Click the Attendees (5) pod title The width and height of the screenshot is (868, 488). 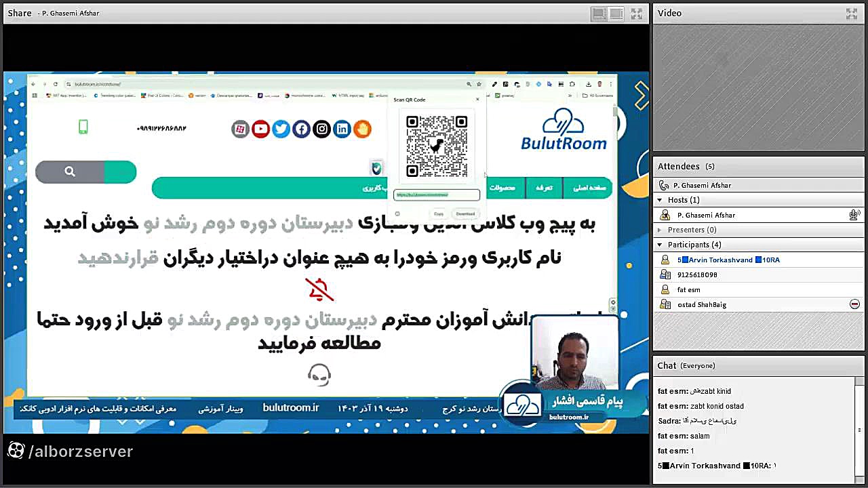coord(686,166)
